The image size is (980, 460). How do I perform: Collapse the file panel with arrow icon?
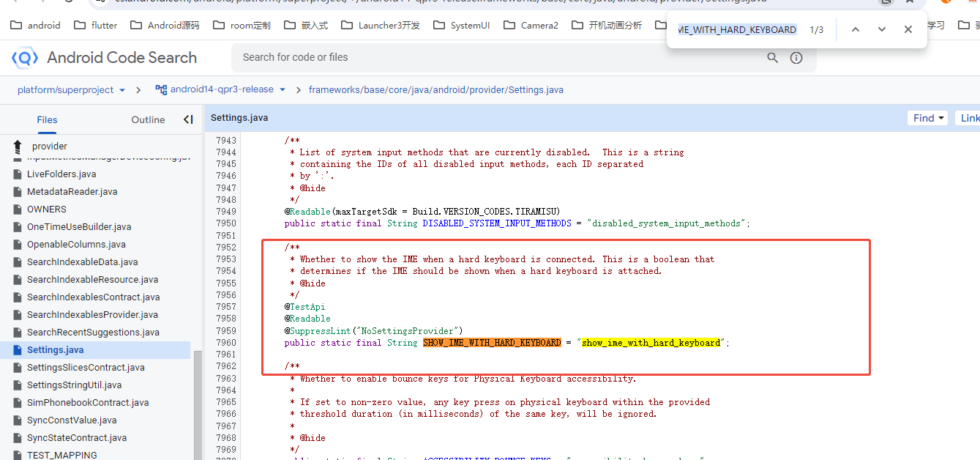tap(188, 119)
